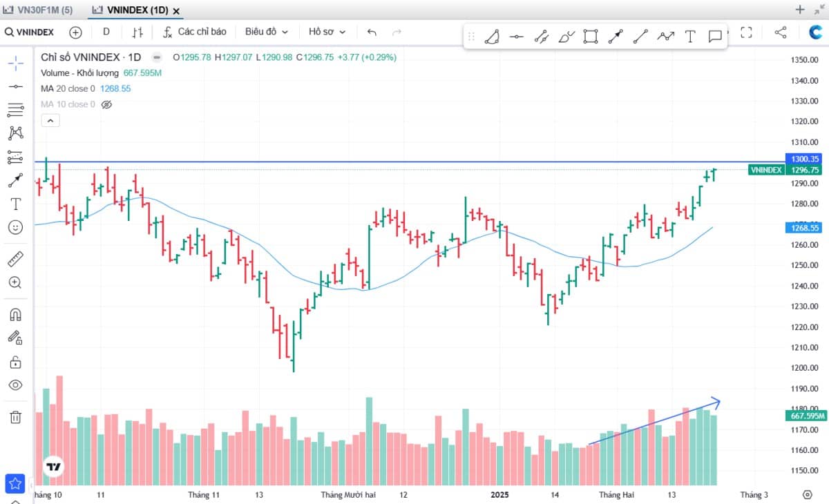
Task: Select the Text tool in left sidebar
Action: click(15, 204)
